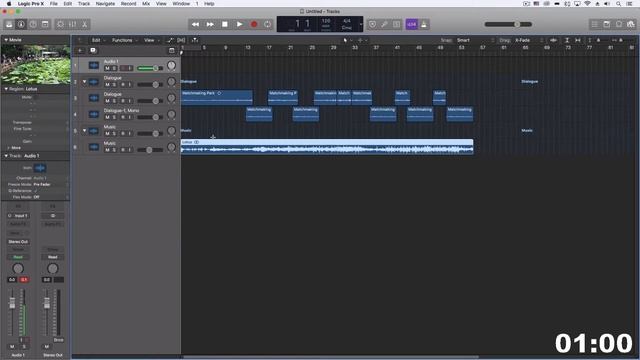This screenshot has width=640, height=360.
Task: Collapse the Movie inspector section
Action: tap(6, 40)
